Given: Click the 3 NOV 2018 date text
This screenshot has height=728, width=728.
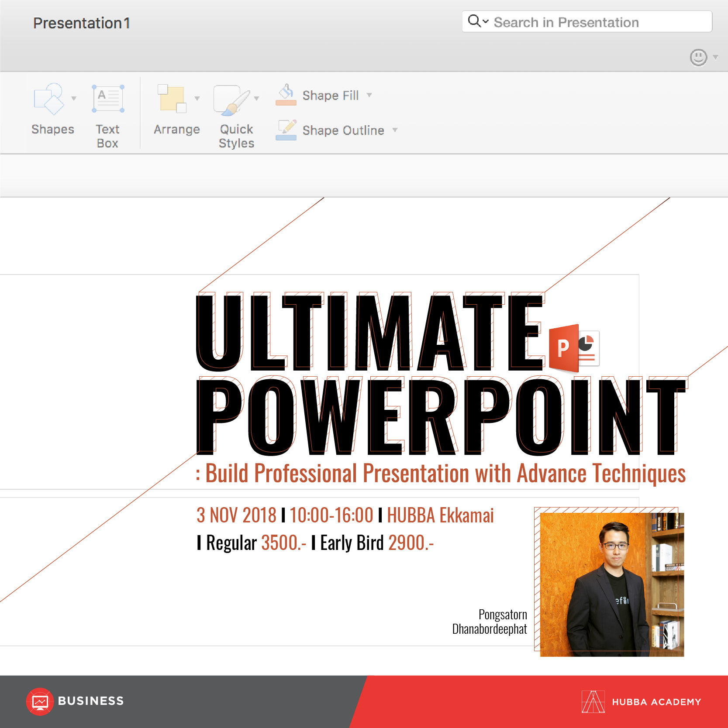Looking at the screenshot, I should (x=236, y=515).
